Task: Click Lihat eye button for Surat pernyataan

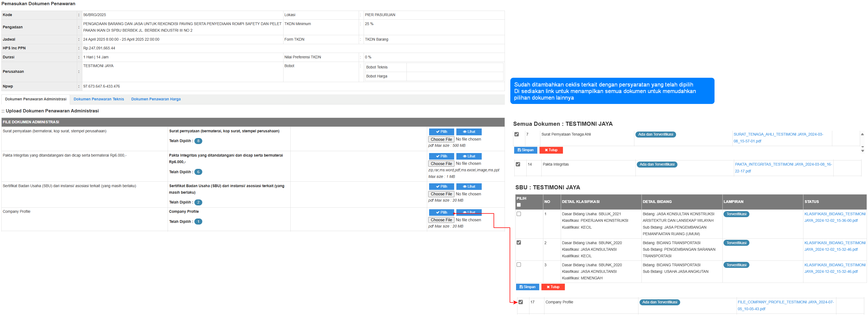Action: click(x=469, y=132)
